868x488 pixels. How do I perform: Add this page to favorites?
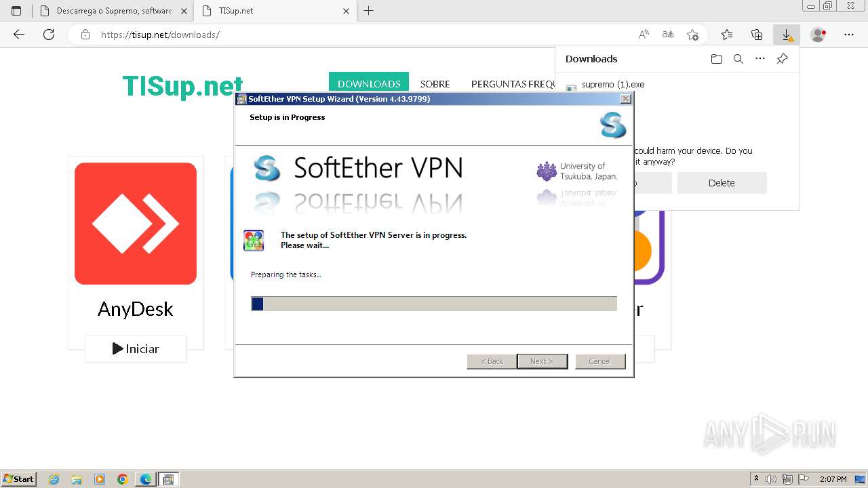point(692,35)
